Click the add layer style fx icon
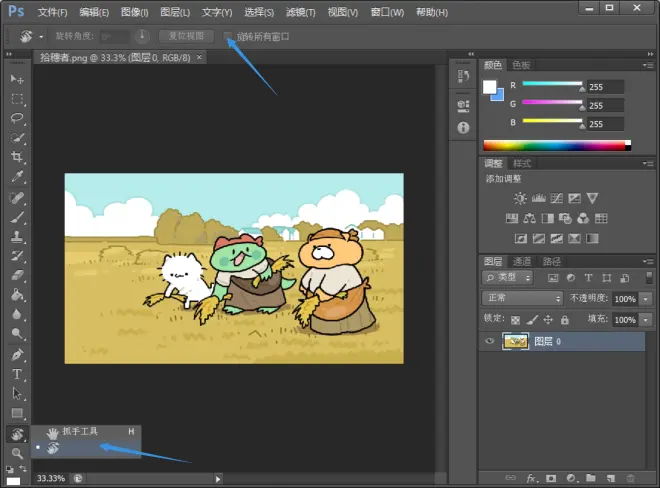 pos(531,478)
